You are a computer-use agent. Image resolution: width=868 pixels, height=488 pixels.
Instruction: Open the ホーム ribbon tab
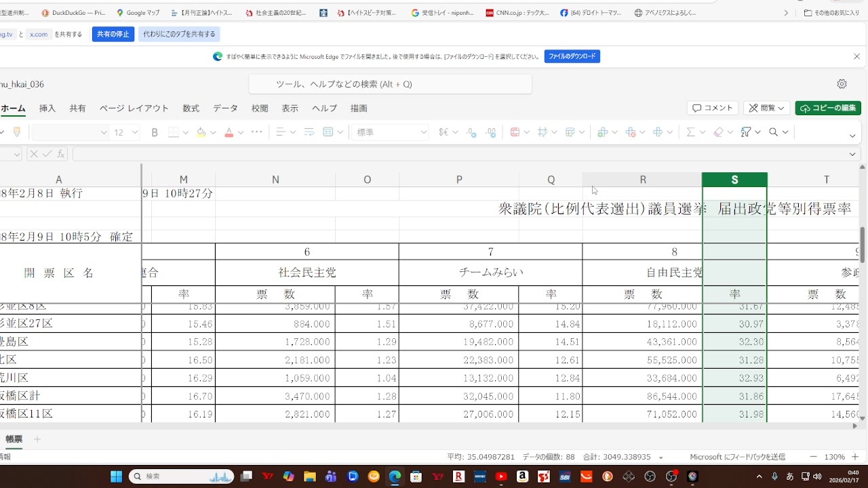click(x=12, y=108)
